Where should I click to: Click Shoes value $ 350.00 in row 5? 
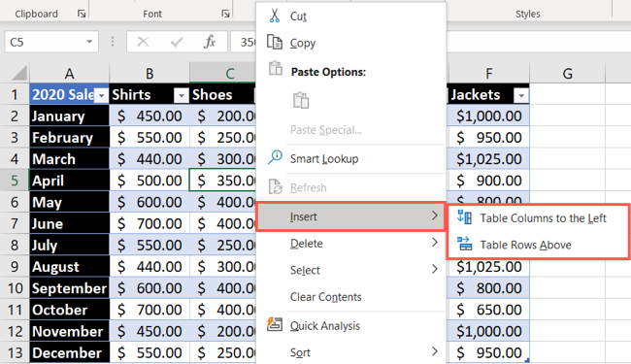click(222, 181)
